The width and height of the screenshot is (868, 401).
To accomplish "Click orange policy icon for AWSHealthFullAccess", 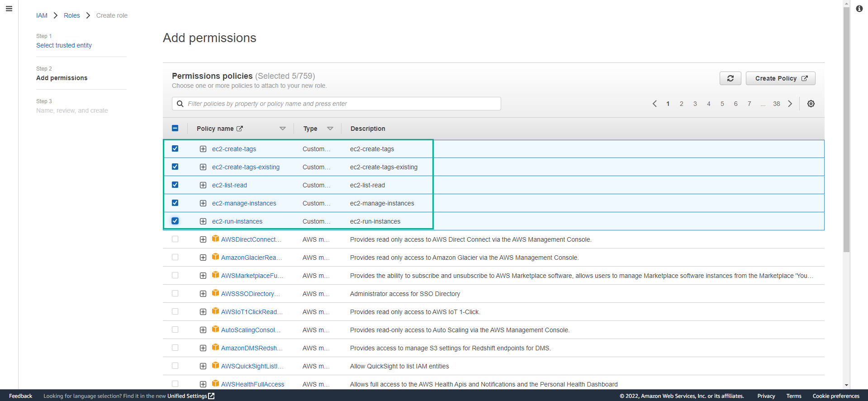I will pos(216,383).
